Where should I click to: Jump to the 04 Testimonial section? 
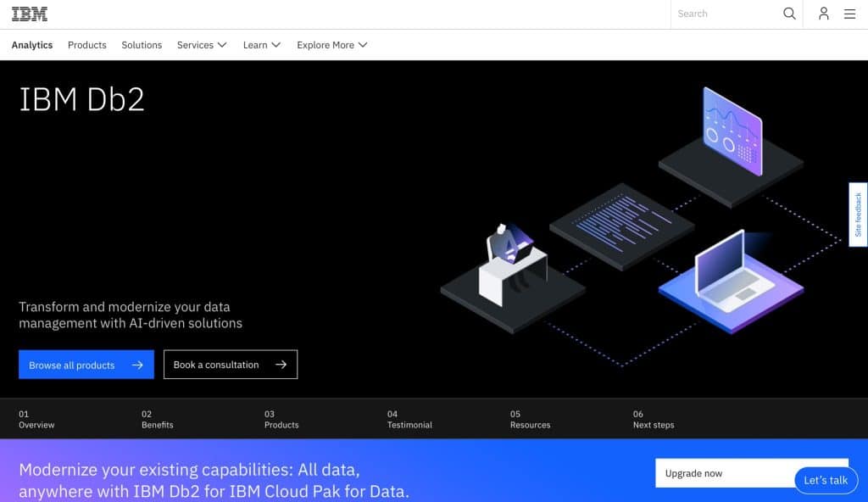(x=409, y=420)
